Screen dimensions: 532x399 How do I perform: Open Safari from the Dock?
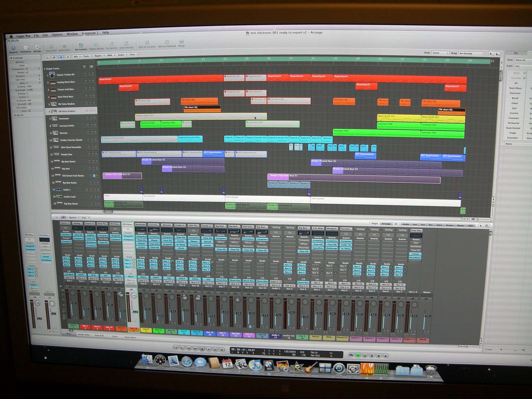tap(187, 361)
